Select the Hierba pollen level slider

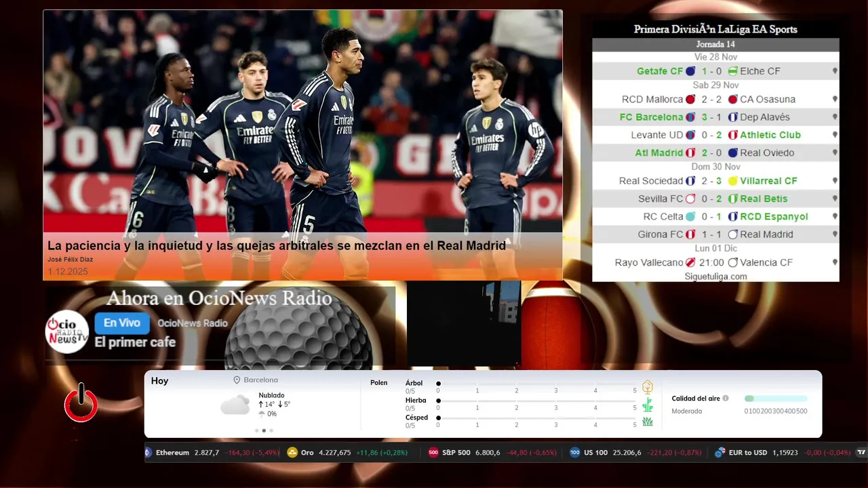(x=536, y=401)
